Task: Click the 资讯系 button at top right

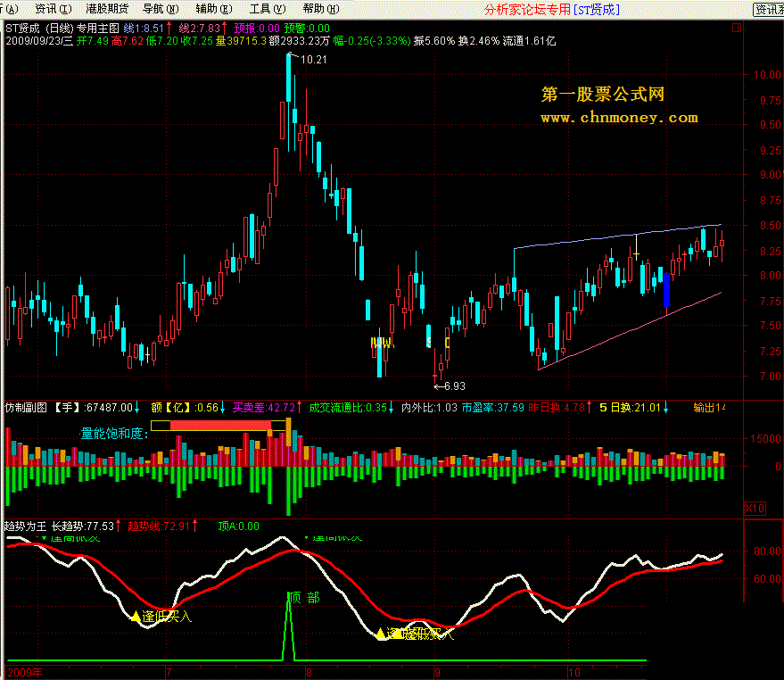Action: 769,10
